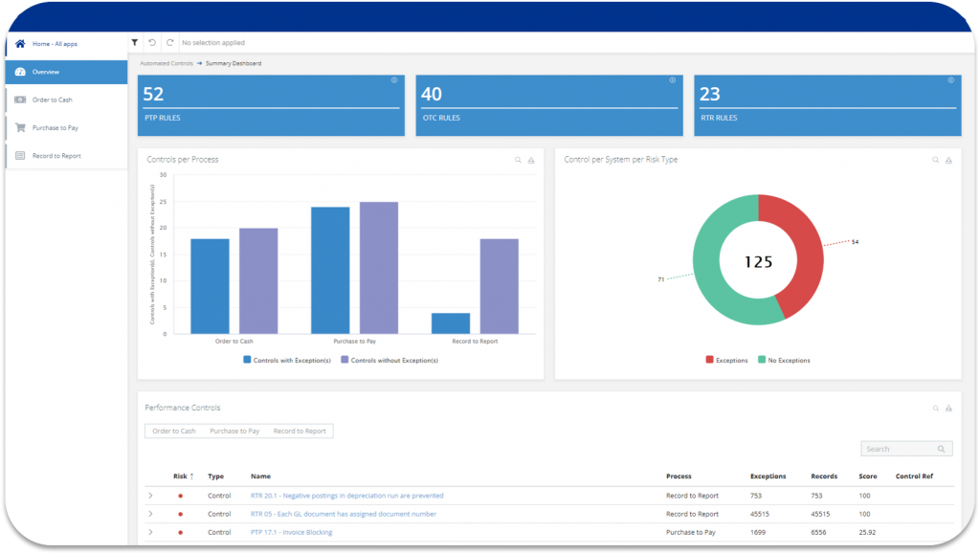Expand the PTP 17.1 Invoice Blocking row
Screen dimensions: 980x554
pyautogui.click(x=151, y=533)
